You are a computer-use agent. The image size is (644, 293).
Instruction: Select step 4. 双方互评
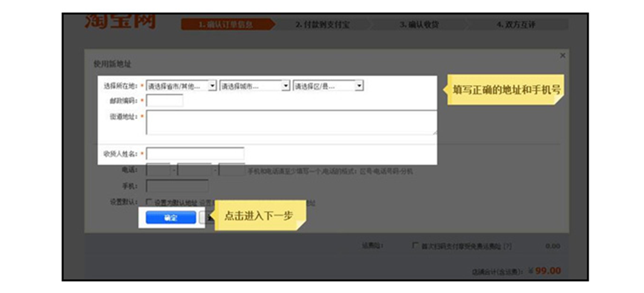tap(516, 25)
